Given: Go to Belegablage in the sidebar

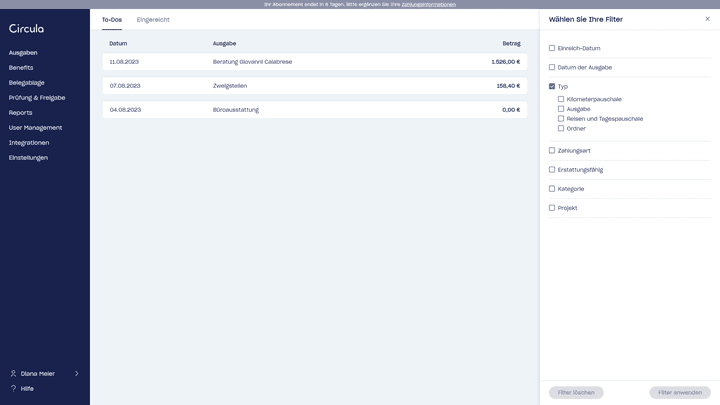Looking at the screenshot, I should coord(27,83).
